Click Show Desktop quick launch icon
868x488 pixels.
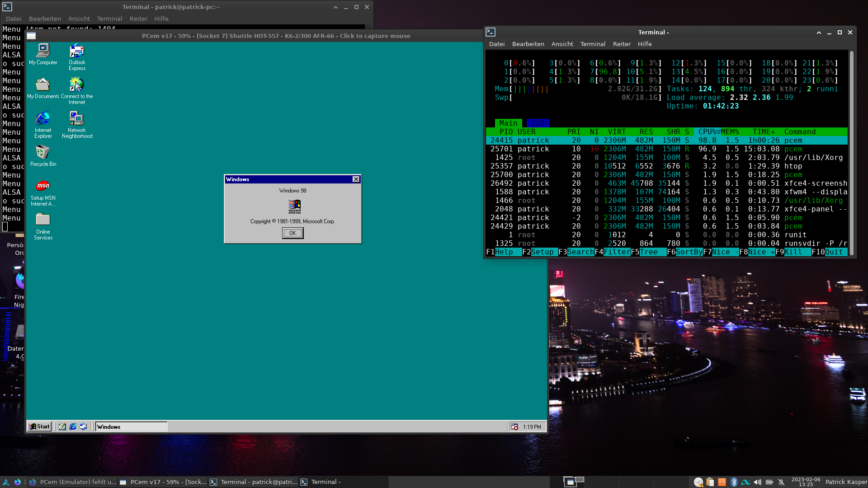click(62, 427)
